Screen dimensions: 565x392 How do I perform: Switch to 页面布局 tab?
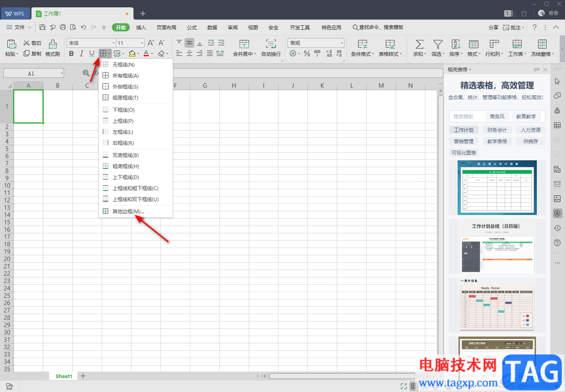click(x=167, y=27)
